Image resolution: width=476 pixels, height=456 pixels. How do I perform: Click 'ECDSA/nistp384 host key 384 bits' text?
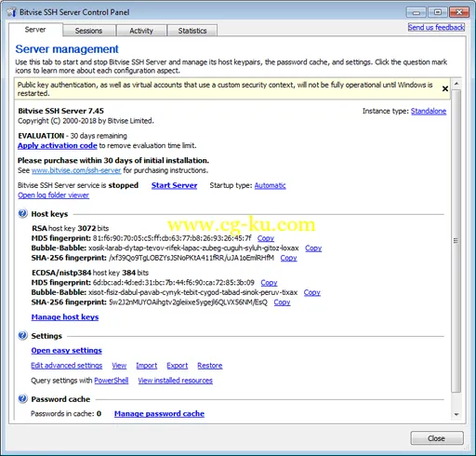click(90, 273)
